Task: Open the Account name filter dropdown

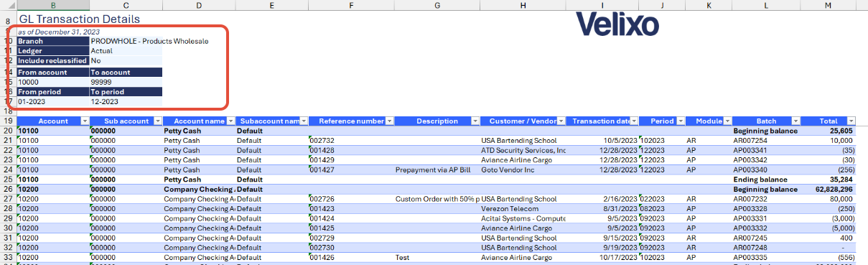Action: 230,121
